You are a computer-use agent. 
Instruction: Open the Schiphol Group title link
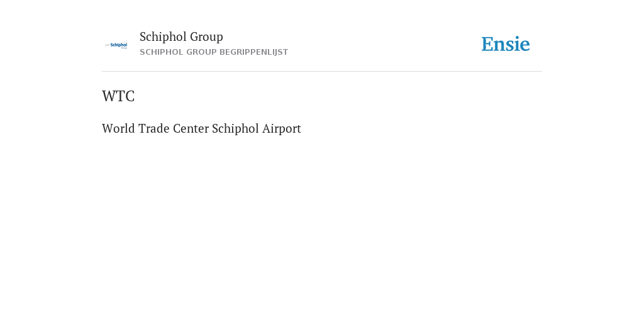click(x=181, y=36)
